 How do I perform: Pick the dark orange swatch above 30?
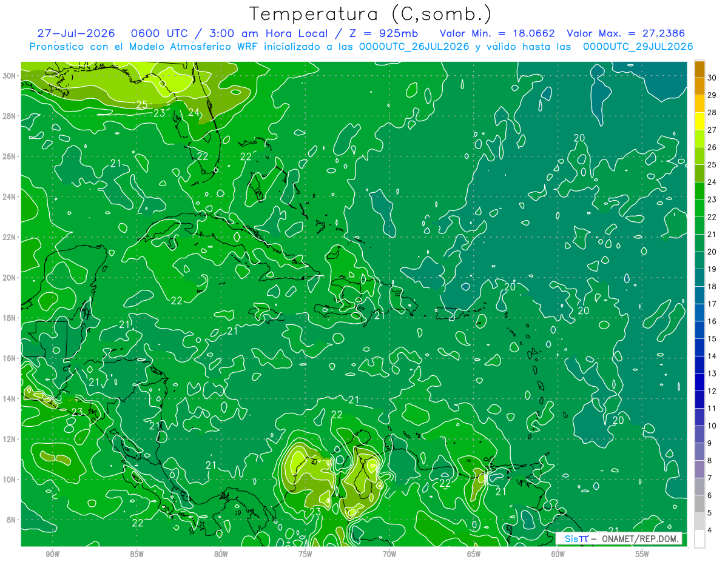tap(699, 69)
